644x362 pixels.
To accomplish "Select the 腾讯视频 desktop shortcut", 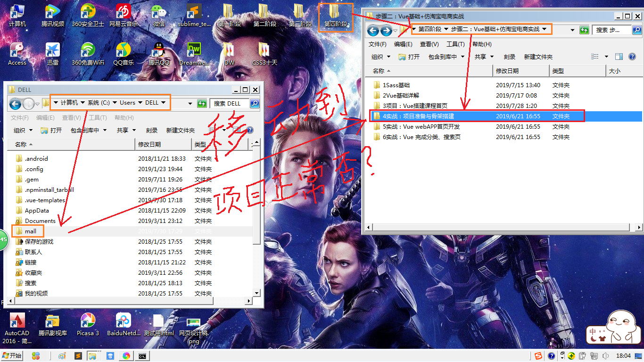I will [x=52, y=15].
